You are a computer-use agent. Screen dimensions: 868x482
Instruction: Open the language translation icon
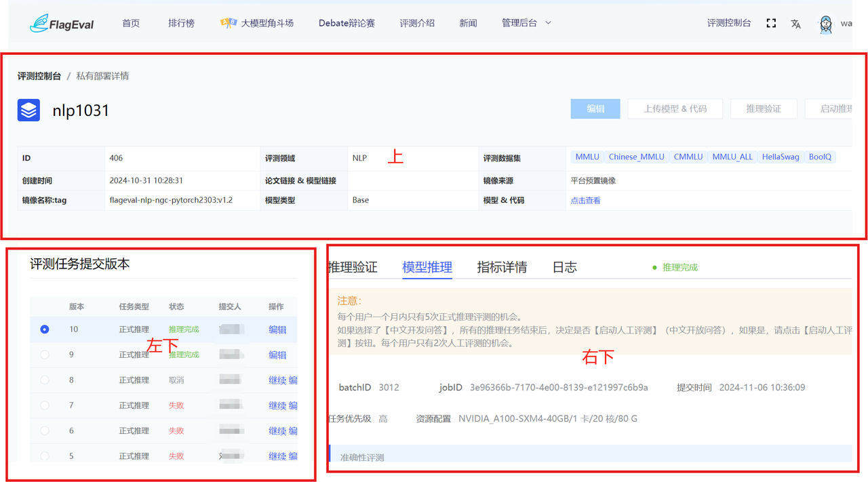[x=795, y=24]
